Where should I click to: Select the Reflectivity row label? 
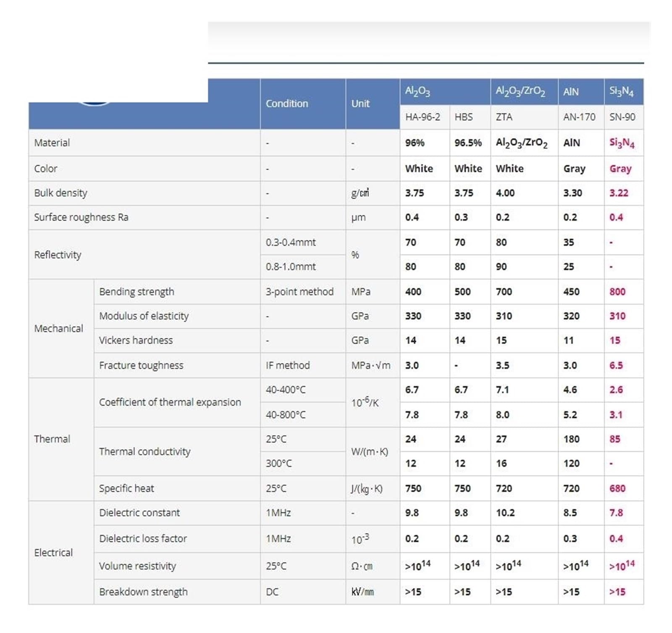(x=58, y=255)
